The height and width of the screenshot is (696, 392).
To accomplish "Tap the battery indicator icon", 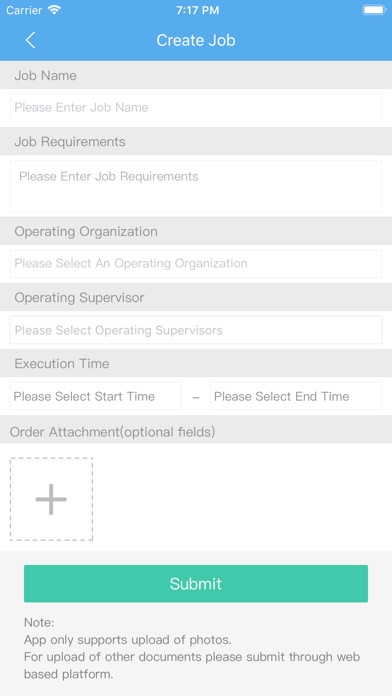I will pyautogui.click(x=374, y=10).
